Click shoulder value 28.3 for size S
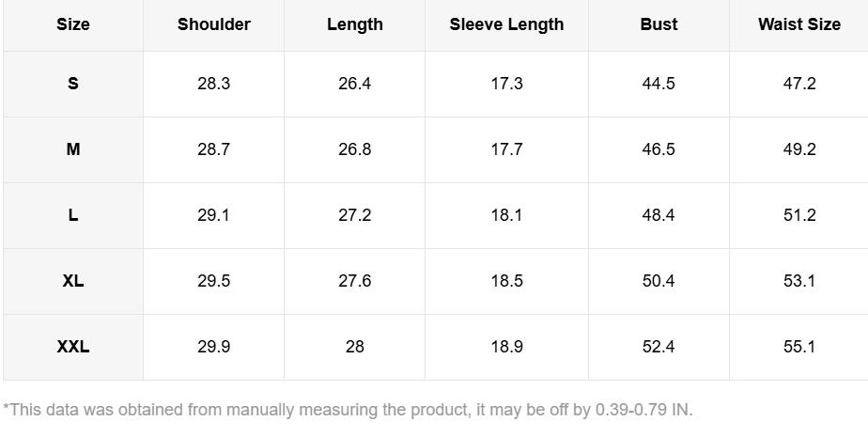The image size is (868, 437). 214,84
